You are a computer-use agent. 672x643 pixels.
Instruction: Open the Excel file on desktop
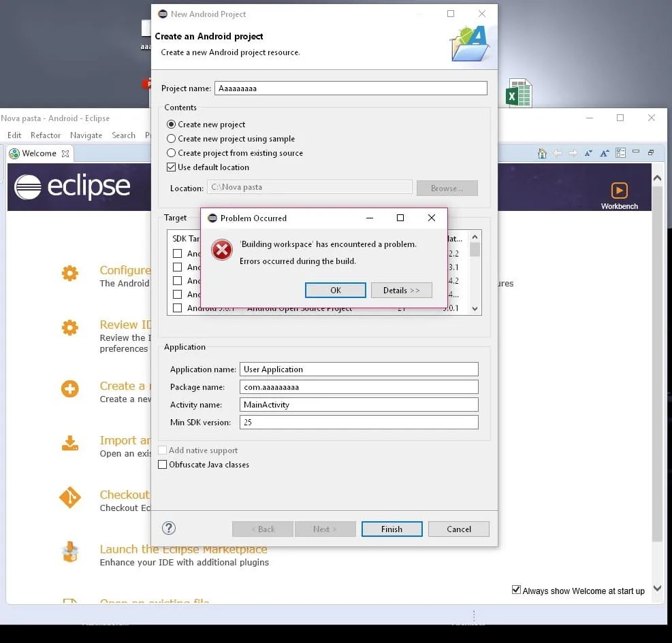pyautogui.click(x=519, y=93)
